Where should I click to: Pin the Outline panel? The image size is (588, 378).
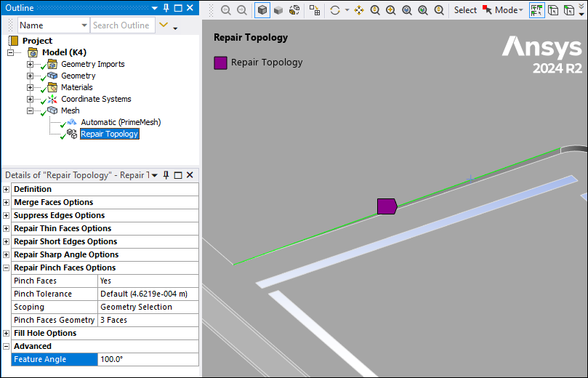[166, 7]
